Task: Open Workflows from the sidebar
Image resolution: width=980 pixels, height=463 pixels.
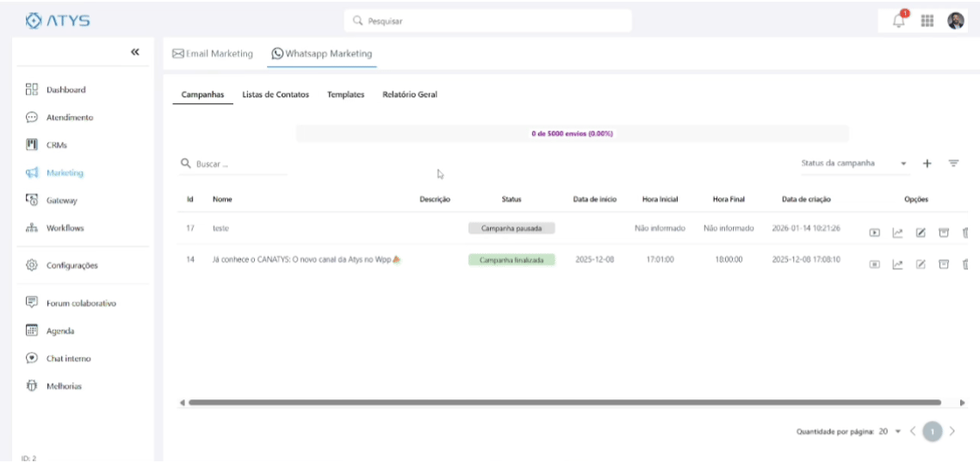Action: click(65, 229)
